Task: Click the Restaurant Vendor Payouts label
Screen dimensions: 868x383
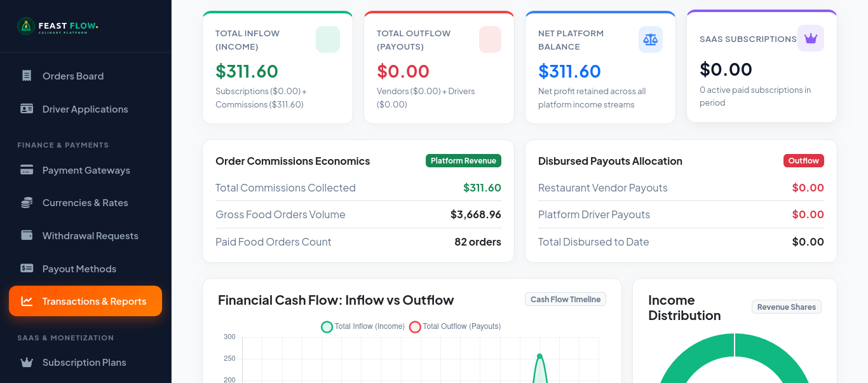Action: (x=602, y=188)
